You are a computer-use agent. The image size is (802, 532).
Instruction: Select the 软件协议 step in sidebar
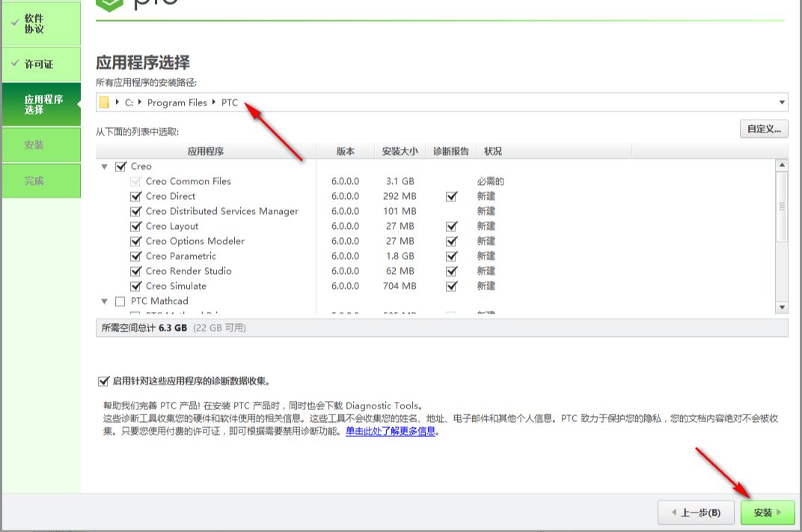[41, 23]
